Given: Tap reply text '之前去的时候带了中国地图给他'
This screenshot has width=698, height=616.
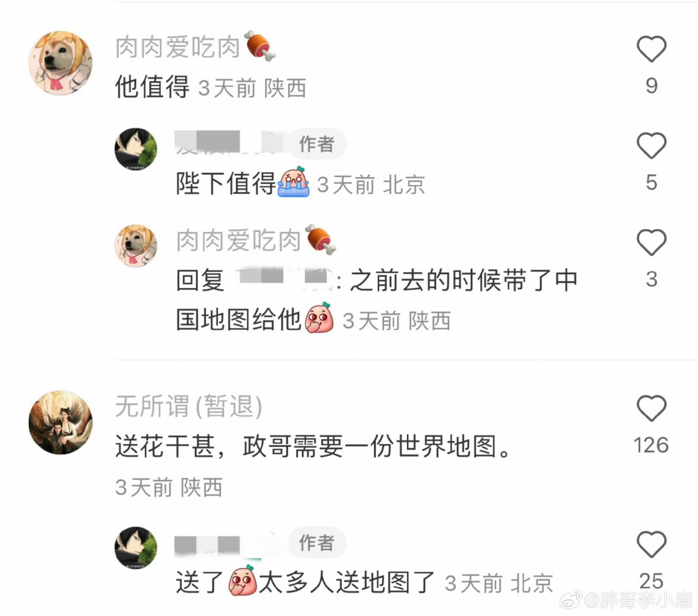Looking at the screenshot, I should [377, 299].
